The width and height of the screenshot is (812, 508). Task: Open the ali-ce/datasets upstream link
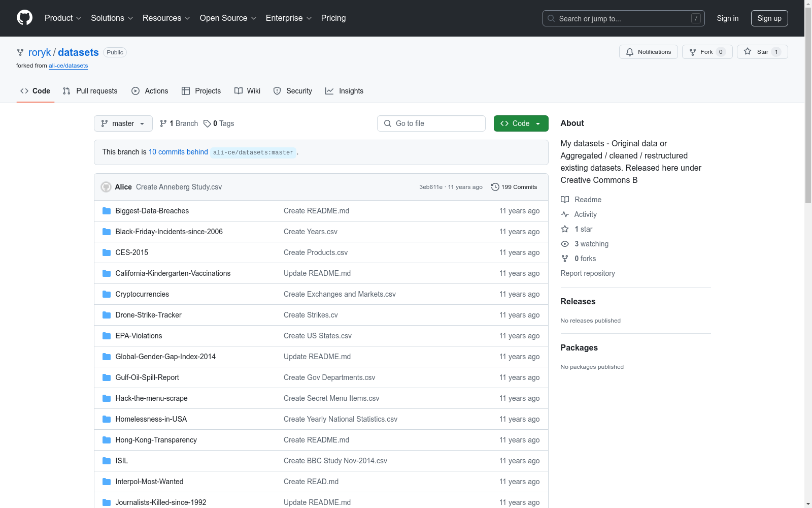click(69, 66)
